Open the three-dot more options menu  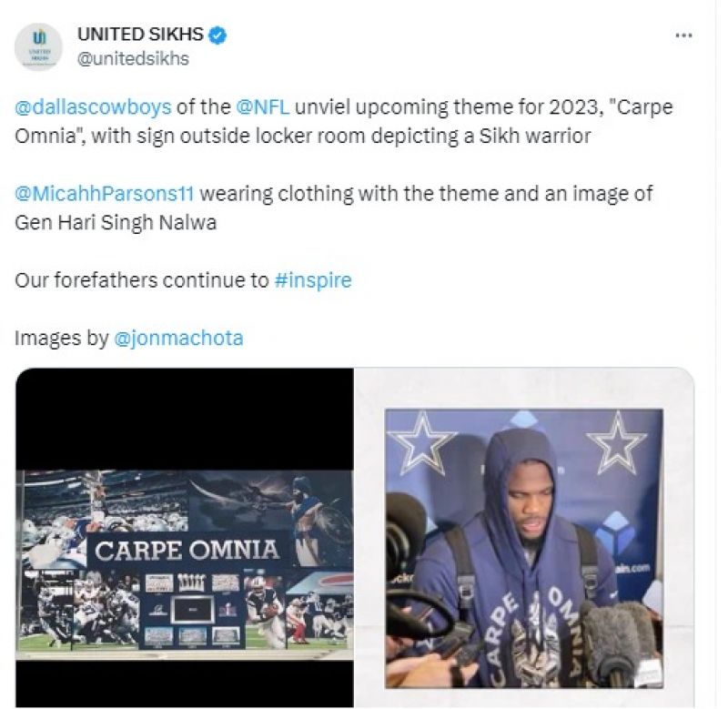click(684, 35)
